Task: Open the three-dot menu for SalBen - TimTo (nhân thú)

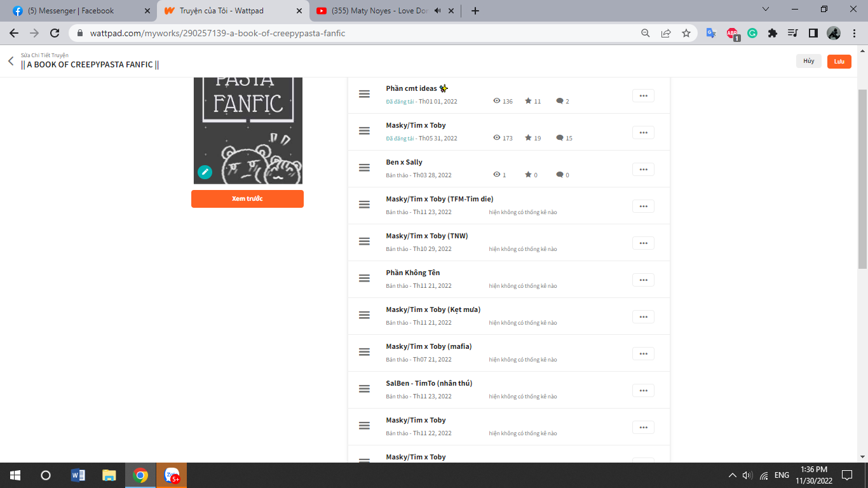Action: tap(643, 390)
